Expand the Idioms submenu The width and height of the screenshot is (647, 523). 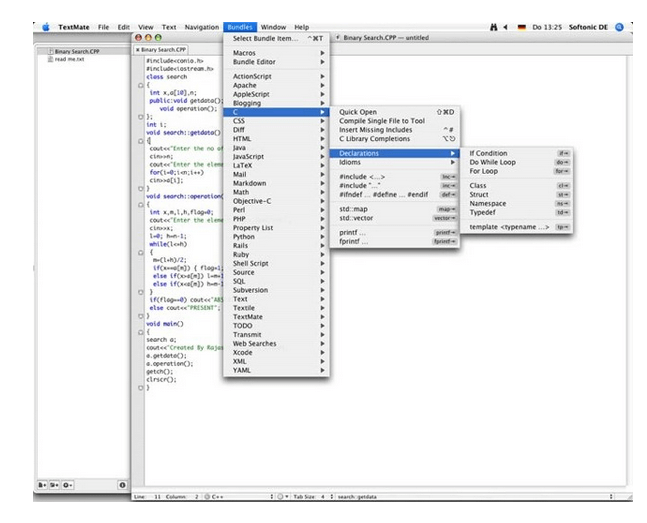click(x=395, y=162)
